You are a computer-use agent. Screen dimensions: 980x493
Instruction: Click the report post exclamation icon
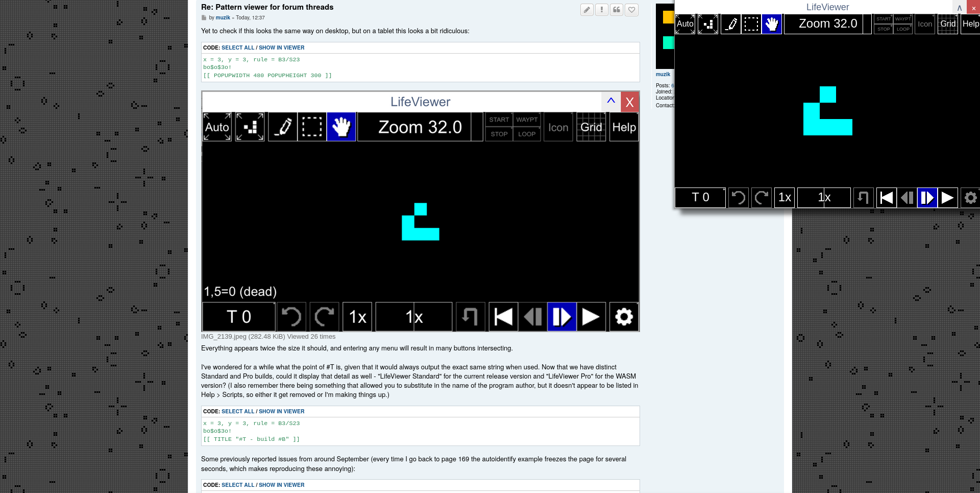coord(602,10)
